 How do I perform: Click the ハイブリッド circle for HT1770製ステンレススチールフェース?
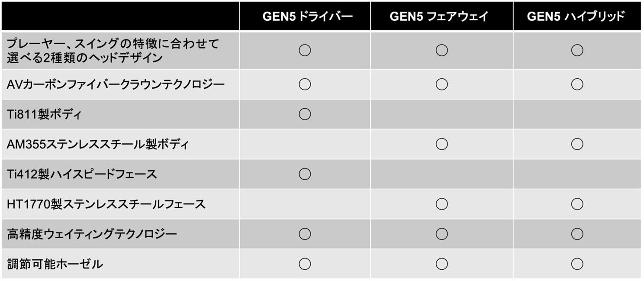tap(577, 204)
